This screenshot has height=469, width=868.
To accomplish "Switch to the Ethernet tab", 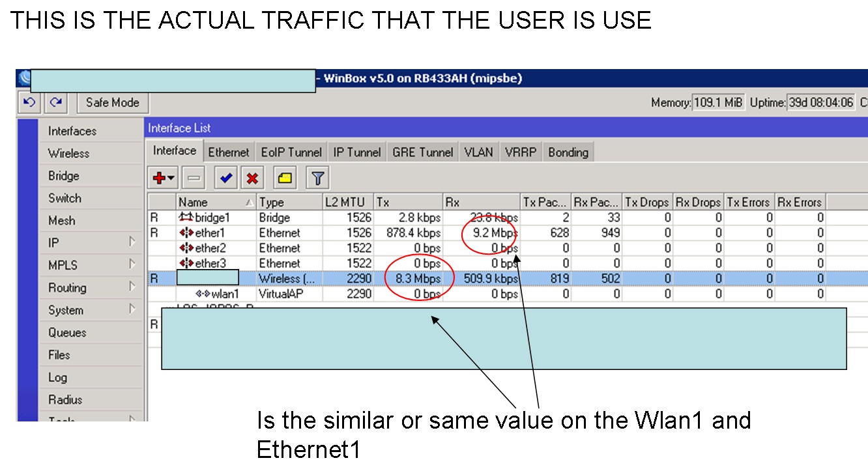I will (229, 152).
